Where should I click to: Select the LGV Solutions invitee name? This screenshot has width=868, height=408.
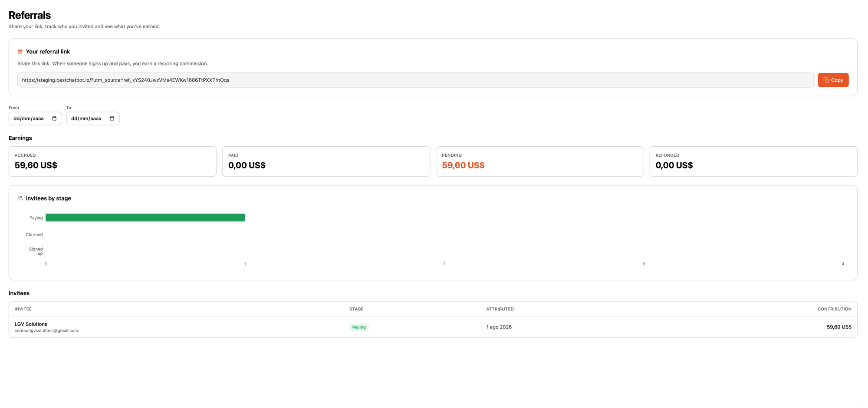[31, 324]
